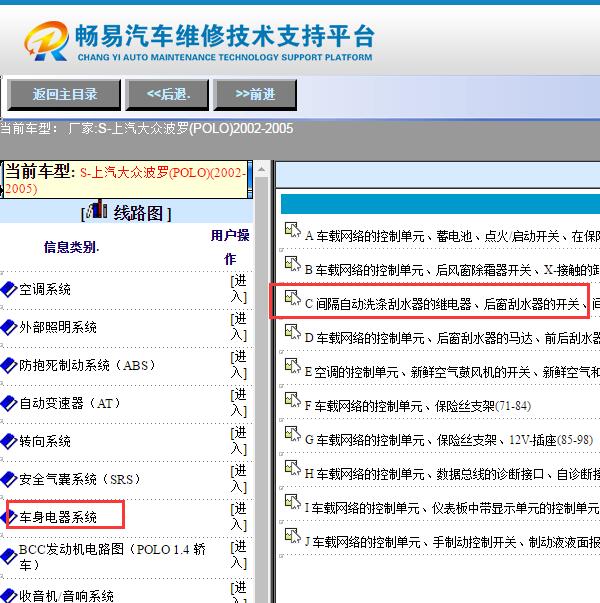Click diagram icon for item H 数据总线
The width and height of the screenshot is (600, 603).
coord(293,468)
